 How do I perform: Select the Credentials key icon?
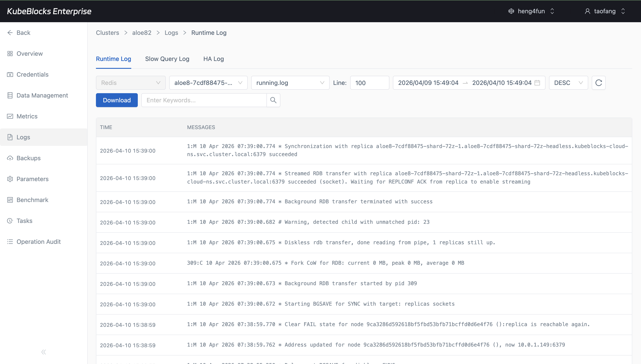pos(10,74)
